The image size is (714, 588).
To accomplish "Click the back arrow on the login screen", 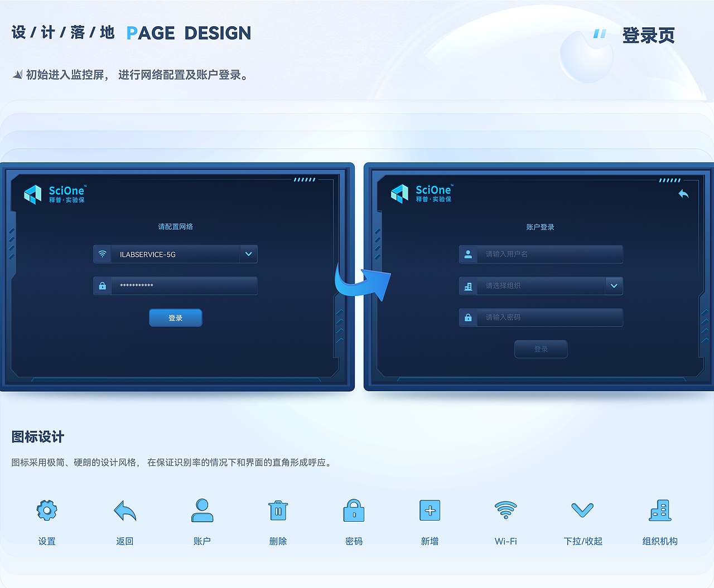I will click(x=684, y=193).
